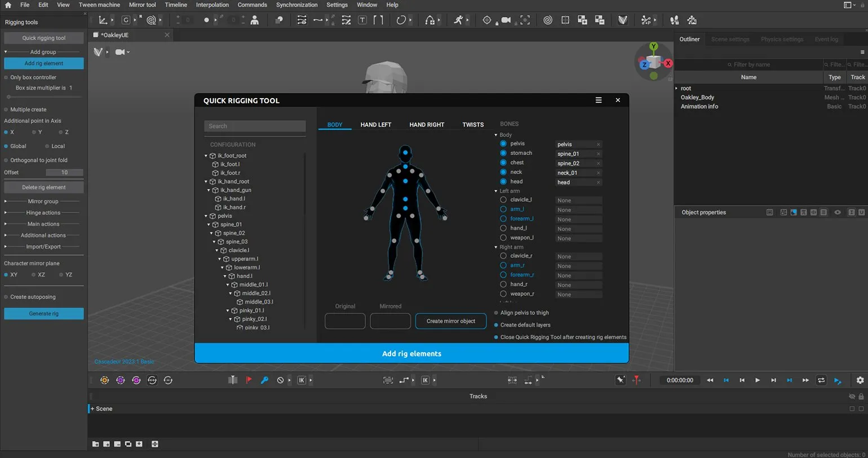
Task: Expand the Mirror group section
Action: [6, 201]
